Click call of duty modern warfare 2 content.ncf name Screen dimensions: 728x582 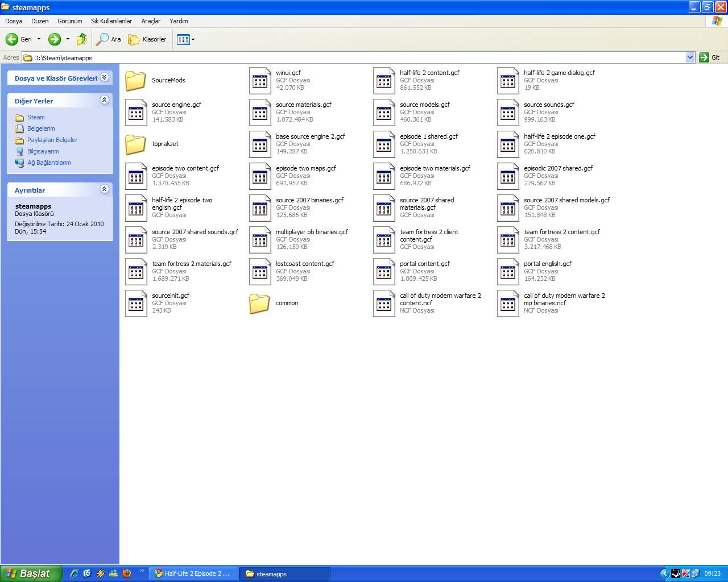pyautogui.click(x=440, y=299)
